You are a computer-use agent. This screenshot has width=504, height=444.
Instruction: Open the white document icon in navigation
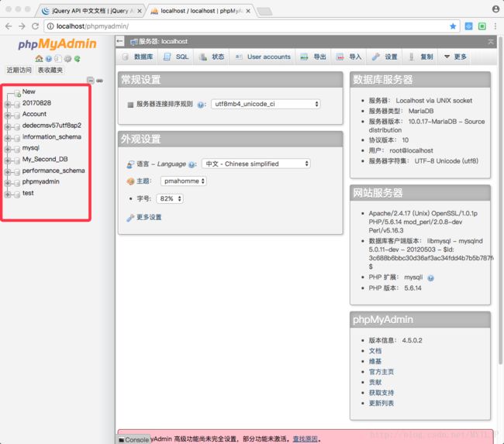[58, 58]
